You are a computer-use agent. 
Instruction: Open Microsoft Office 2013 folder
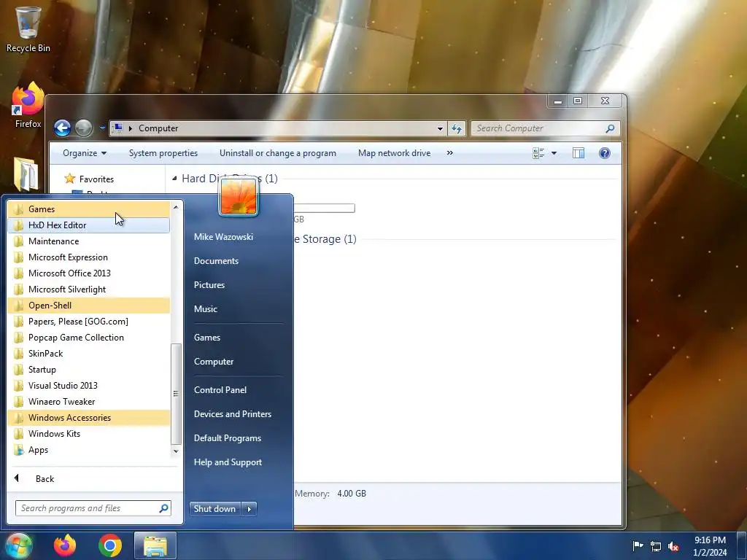pyautogui.click(x=88, y=273)
